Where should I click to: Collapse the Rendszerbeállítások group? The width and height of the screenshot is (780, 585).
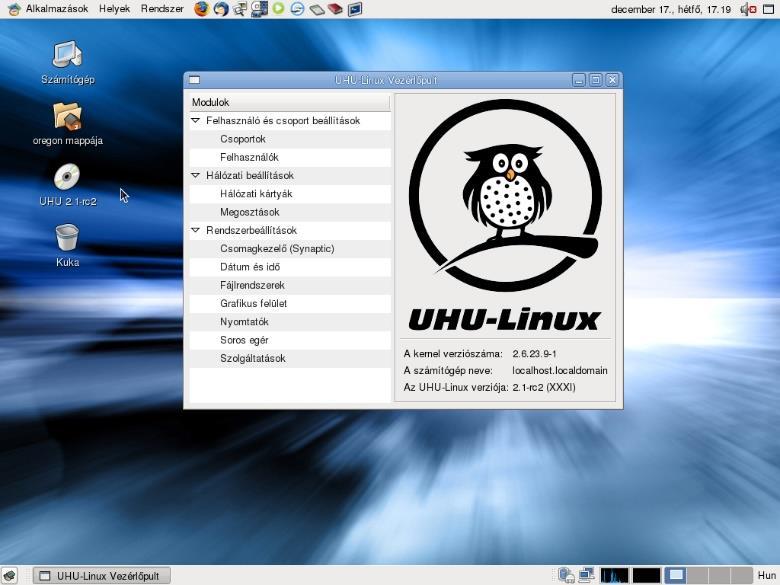coord(195,230)
